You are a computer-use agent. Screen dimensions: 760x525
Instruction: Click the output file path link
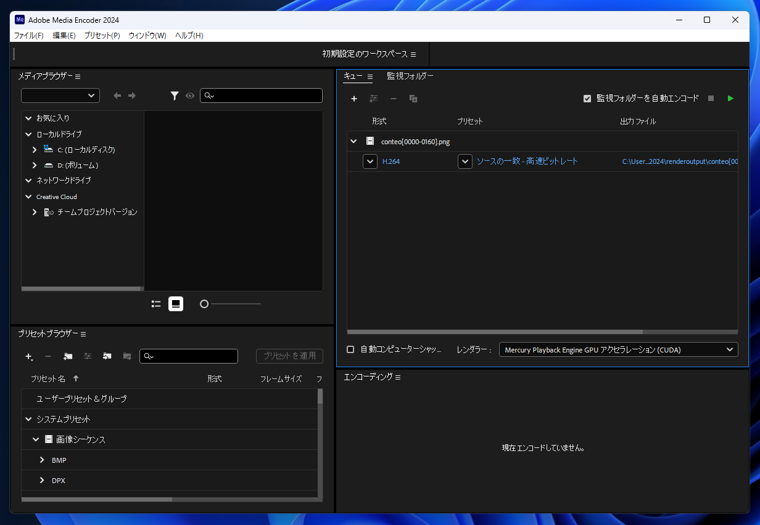coord(679,161)
